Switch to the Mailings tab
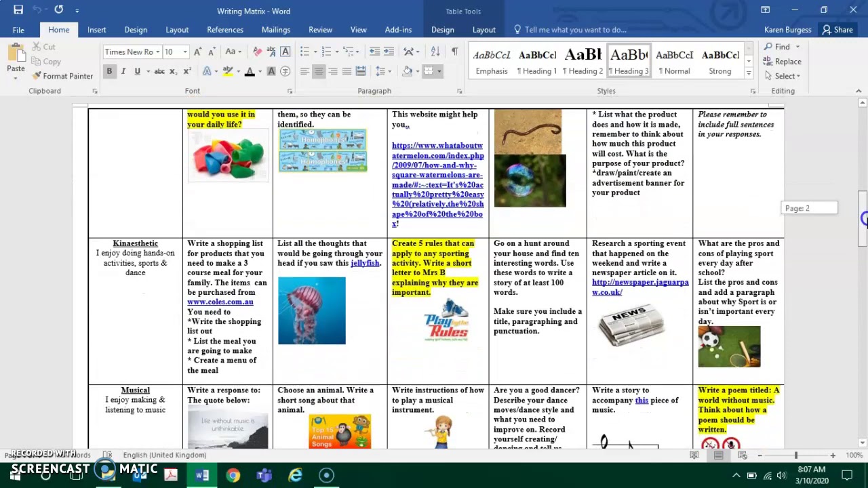Screen dimensions: 868x488 coord(276,30)
